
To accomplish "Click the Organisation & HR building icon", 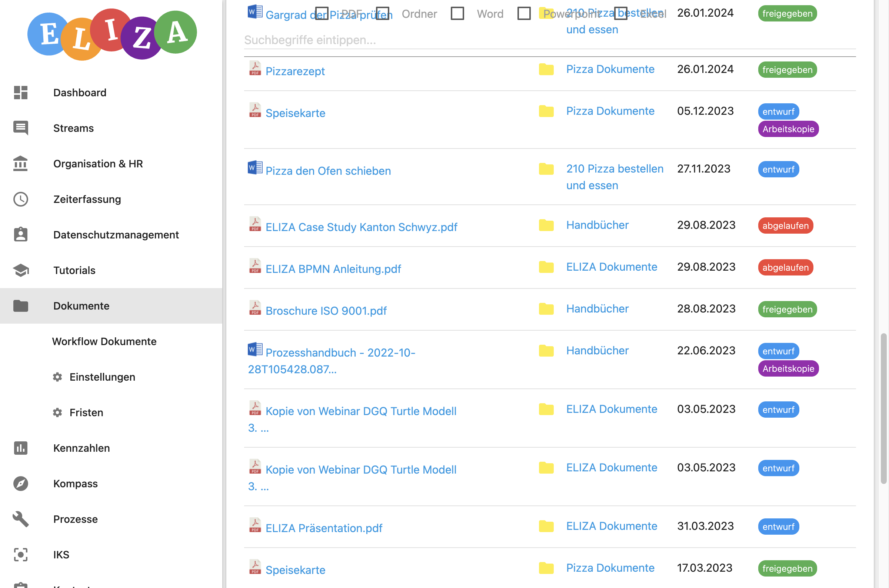I will 21,164.
